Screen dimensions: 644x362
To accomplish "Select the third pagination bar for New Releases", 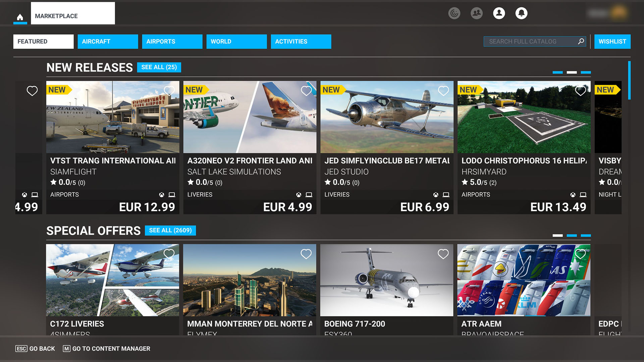I will click(586, 72).
